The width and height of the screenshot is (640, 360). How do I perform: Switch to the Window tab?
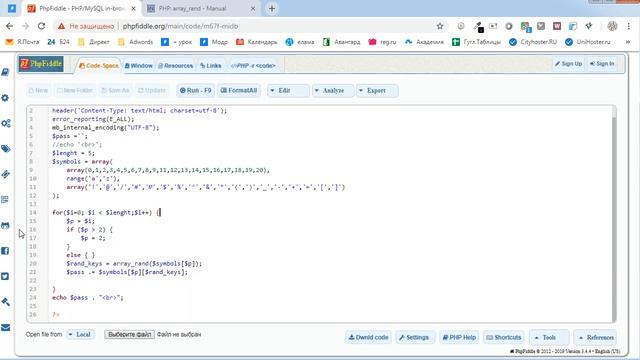138,66
